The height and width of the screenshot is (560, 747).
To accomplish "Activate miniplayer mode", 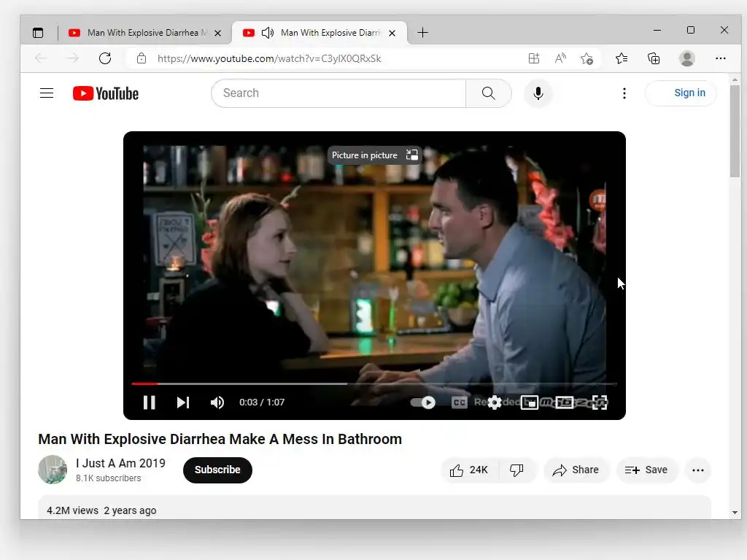I will coord(530,402).
